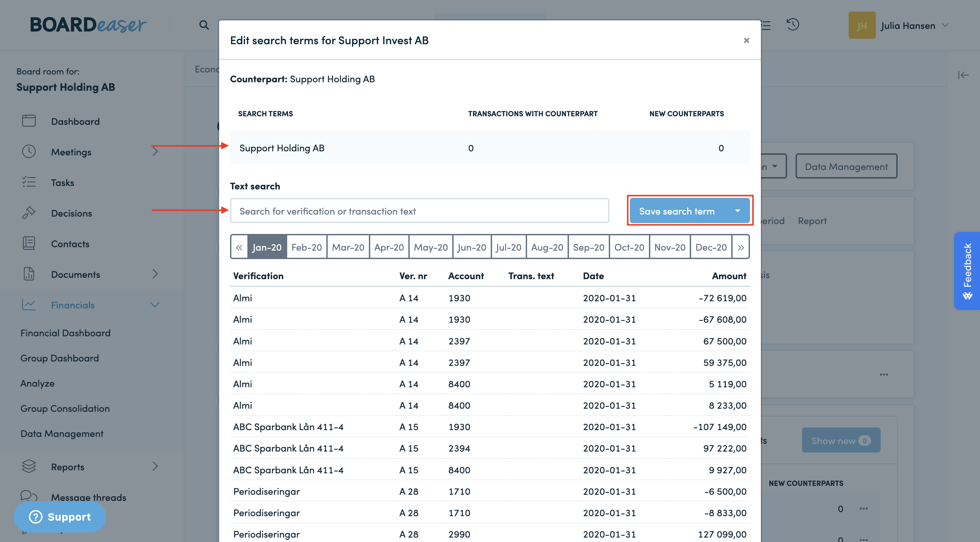Screen dimensions: 980x542
Task: Select the May-20 month tab
Action: coord(431,248)
